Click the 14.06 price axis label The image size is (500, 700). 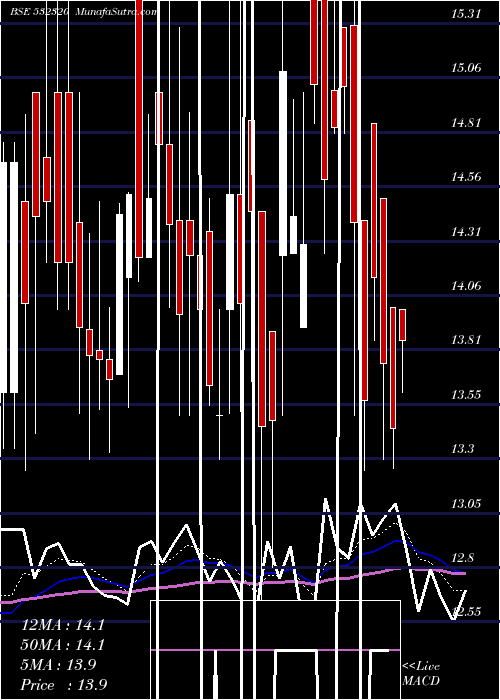point(467,286)
